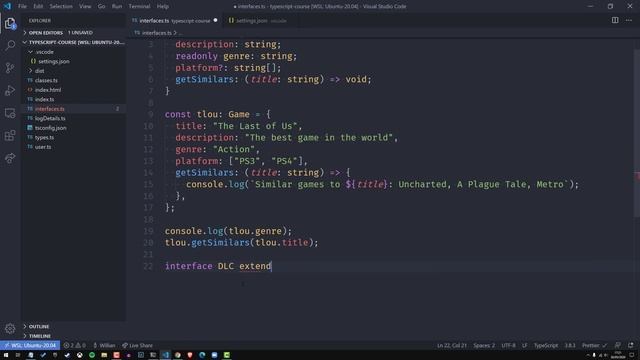Viewport: 640px width, 360px height.
Task: Open user.ts in the explorer
Action: tap(73, 147)
